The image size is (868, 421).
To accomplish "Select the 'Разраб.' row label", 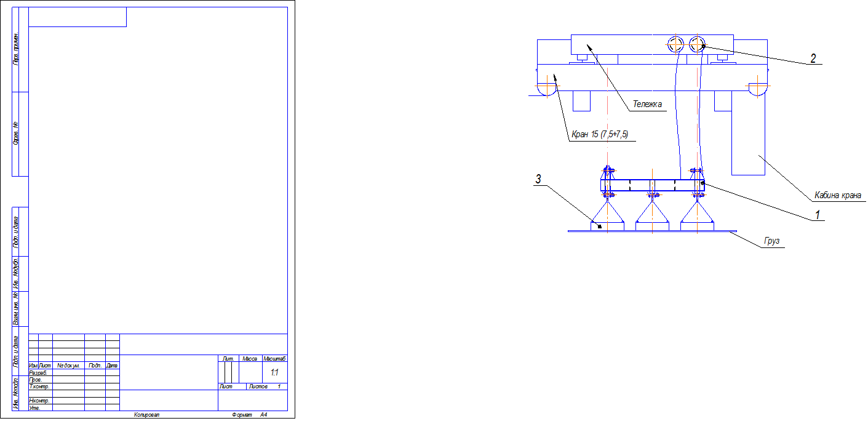I will click(x=38, y=373).
